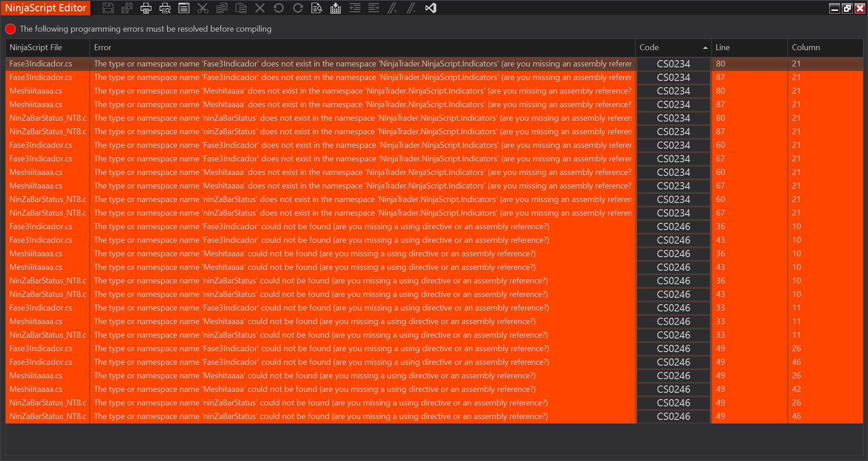Viewport: 868px width, 461px height.
Task: Select the NinZaBarStatus_NT8 CS0246 error at line 43
Action: pyautogui.click(x=434, y=294)
